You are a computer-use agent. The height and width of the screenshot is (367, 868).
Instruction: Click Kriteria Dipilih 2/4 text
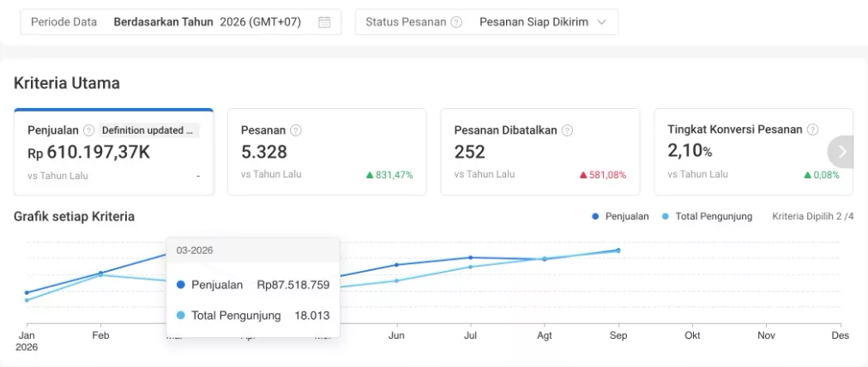pos(812,216)
